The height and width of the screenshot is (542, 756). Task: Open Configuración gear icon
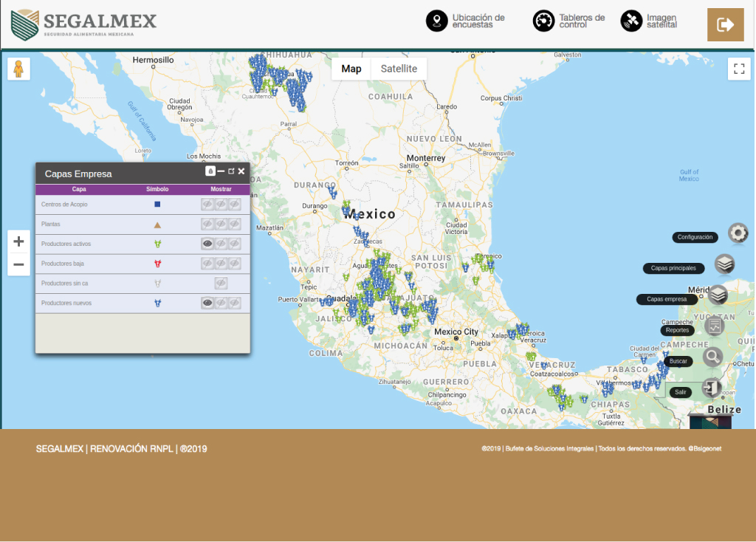738,233
